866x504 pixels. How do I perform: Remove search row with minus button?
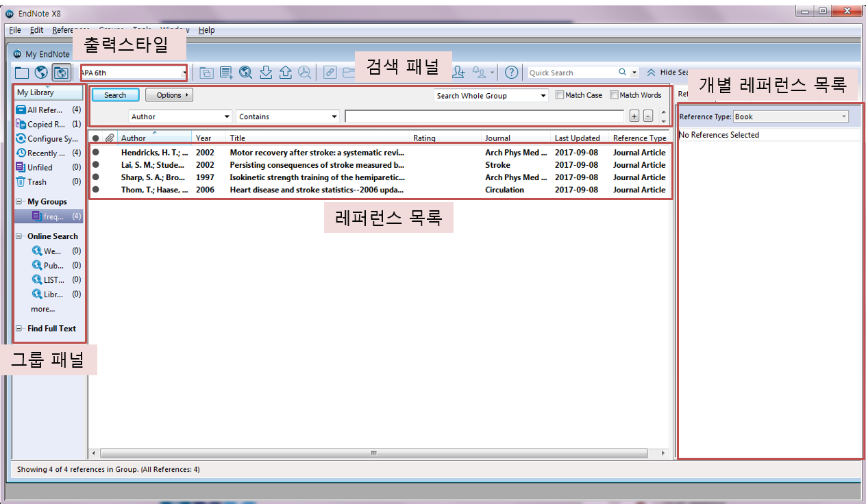pyautogui.click(x=648, y=116)
